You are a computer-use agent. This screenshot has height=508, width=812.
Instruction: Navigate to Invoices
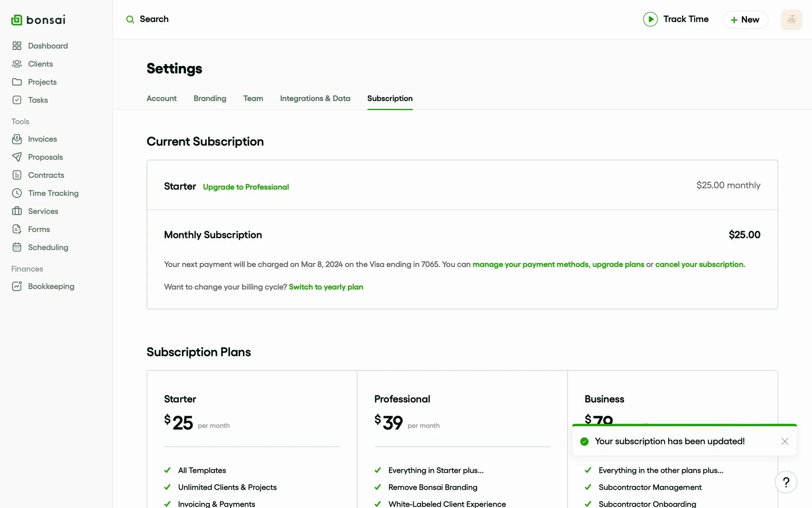tap(42, 139)
